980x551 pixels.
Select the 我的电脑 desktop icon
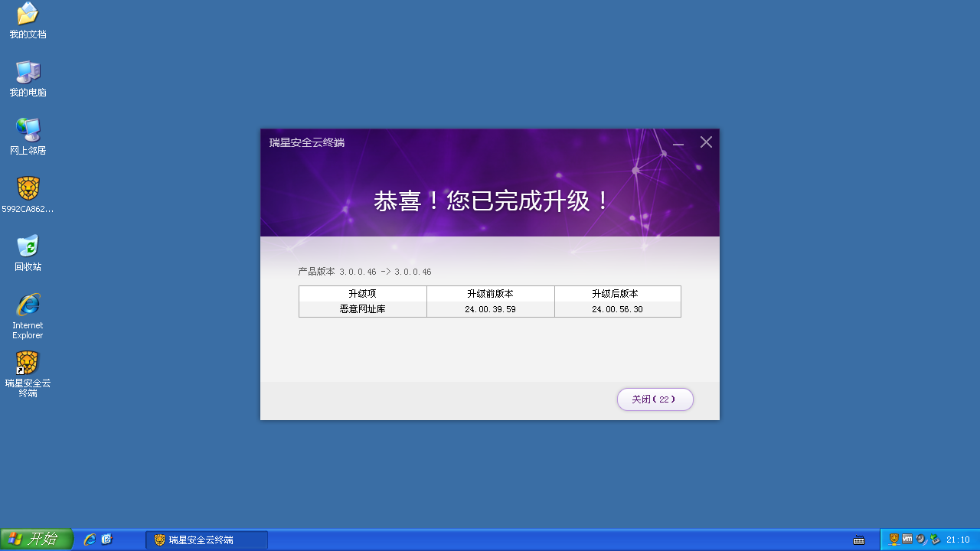(28, 79)
